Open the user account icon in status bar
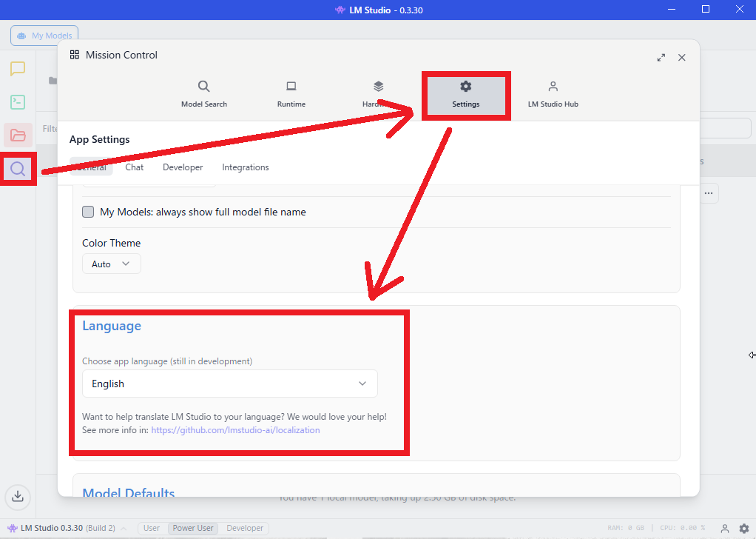756x539 pixels. tap(725, 529)
